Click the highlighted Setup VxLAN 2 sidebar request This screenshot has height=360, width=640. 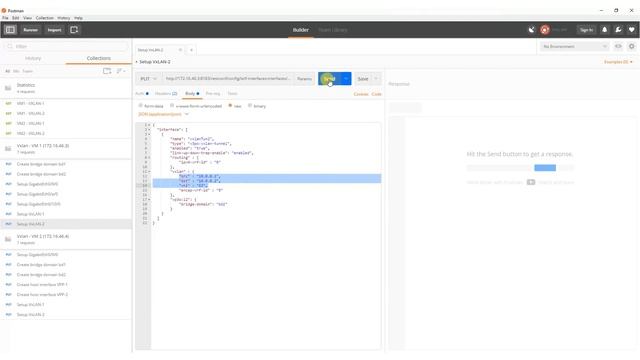pyautogui.click(x=66, y=224)
